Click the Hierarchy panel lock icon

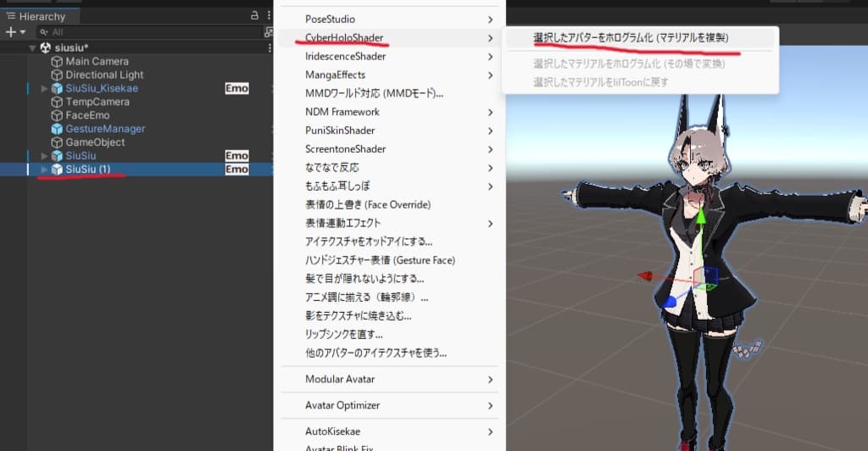[x=254, y=15]
